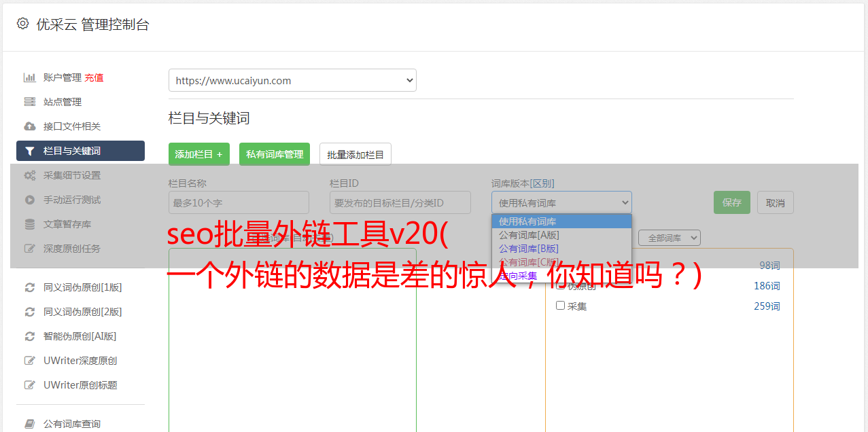Click the play circle icon for 手动运行测试

pyautogui.click(x=30, y=200)
